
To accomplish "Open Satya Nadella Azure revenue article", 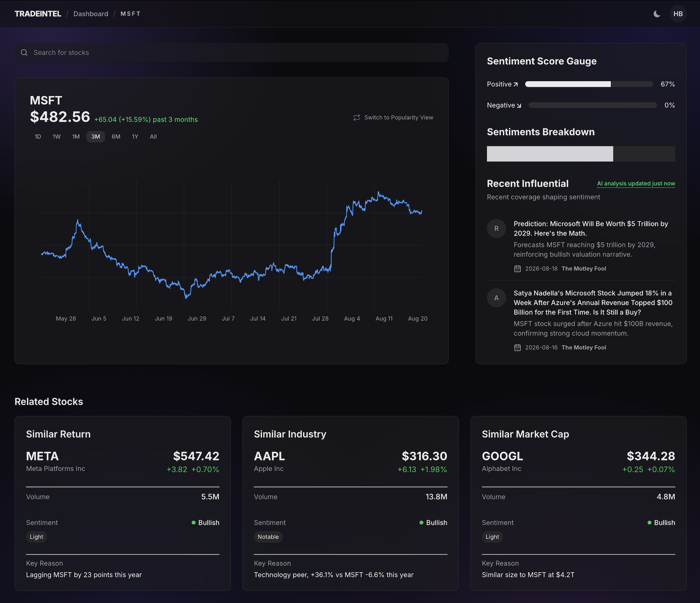I will [x=593, y=303].
